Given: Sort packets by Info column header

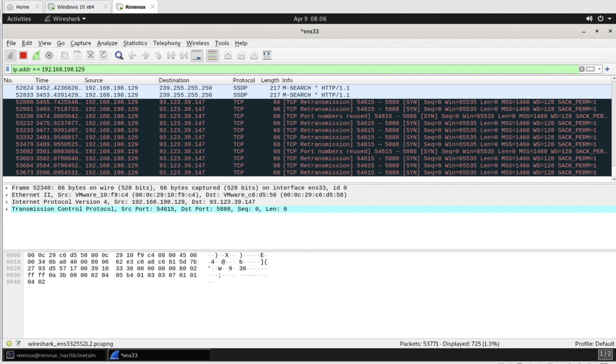Looking at the screenshot, I should (x=446, y=80).
